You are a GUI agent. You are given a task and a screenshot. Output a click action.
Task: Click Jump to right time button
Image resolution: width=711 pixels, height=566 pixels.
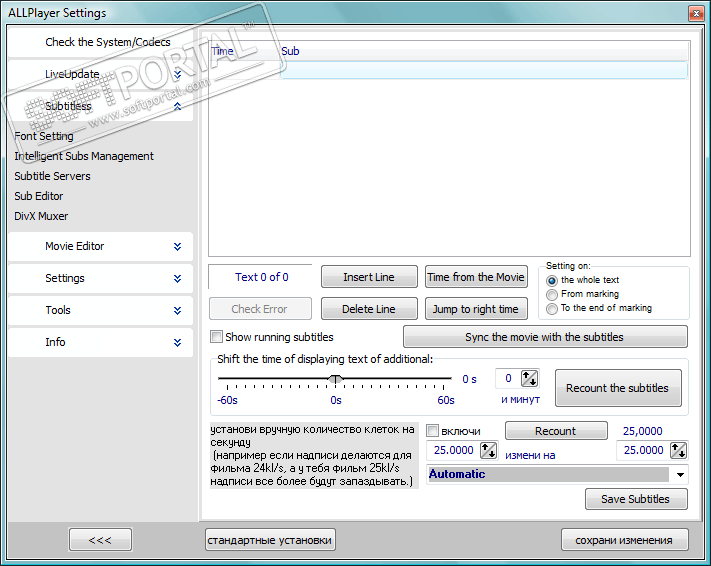click(x=476, y=309)
